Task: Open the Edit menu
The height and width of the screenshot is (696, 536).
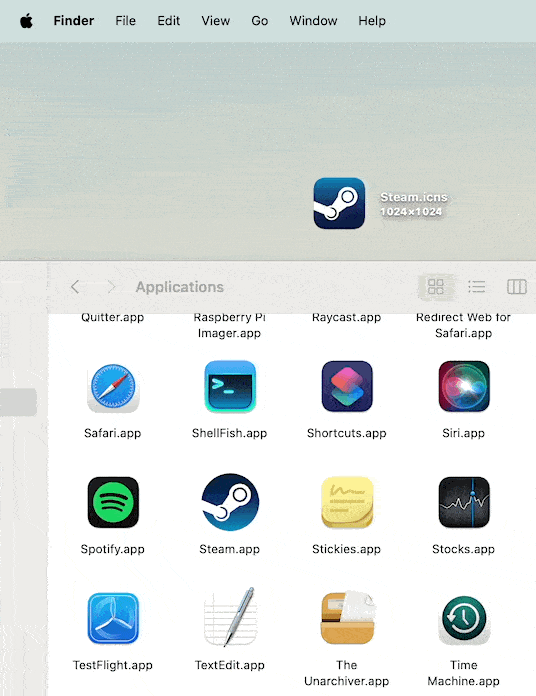Action: pos(169,21)
